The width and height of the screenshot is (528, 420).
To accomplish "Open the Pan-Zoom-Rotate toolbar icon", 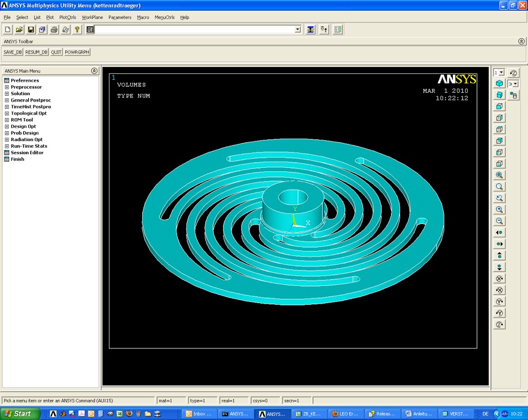I will (x=42, y=30).
